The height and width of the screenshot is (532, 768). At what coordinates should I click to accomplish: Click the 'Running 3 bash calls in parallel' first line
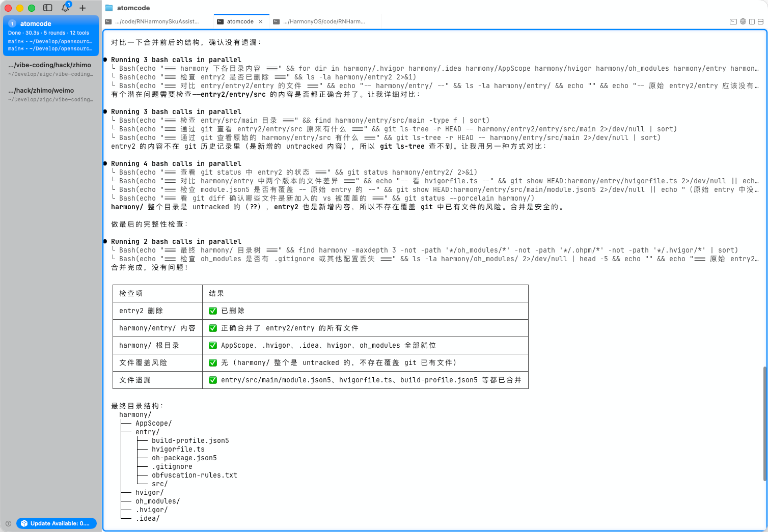click(x=176, y=60)
